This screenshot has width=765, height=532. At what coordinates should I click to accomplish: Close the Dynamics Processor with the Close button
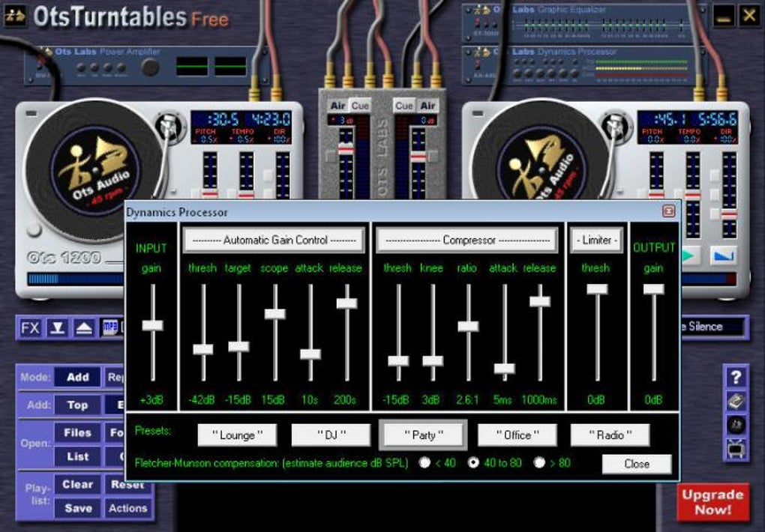pyautogui.click(x=637, y=465)
